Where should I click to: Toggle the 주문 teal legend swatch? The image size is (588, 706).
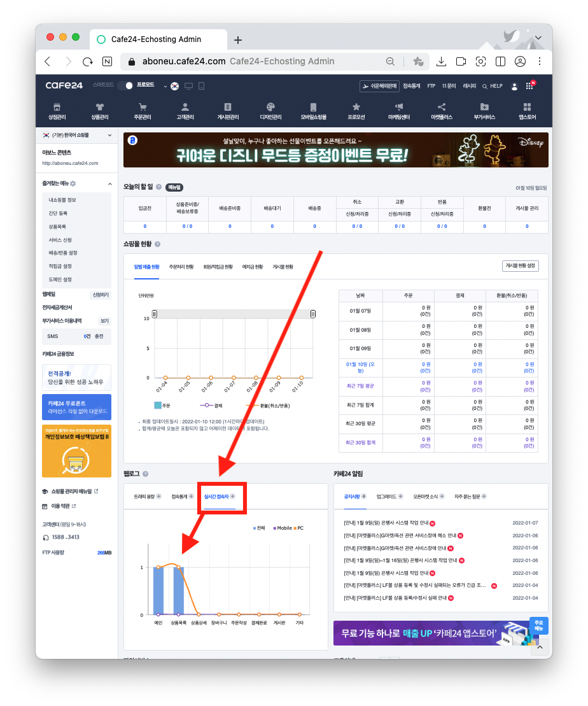tap(158, 406)
